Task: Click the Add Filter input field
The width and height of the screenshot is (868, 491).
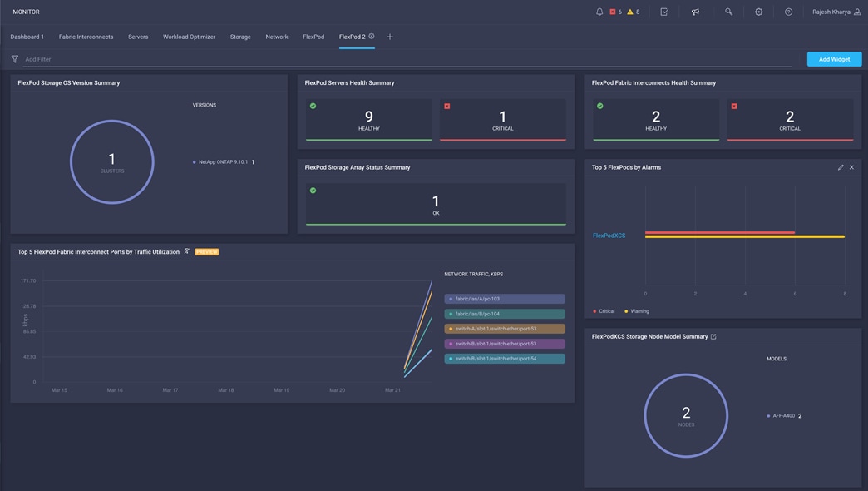Action: pyautogui.click(x=407, y=59)
